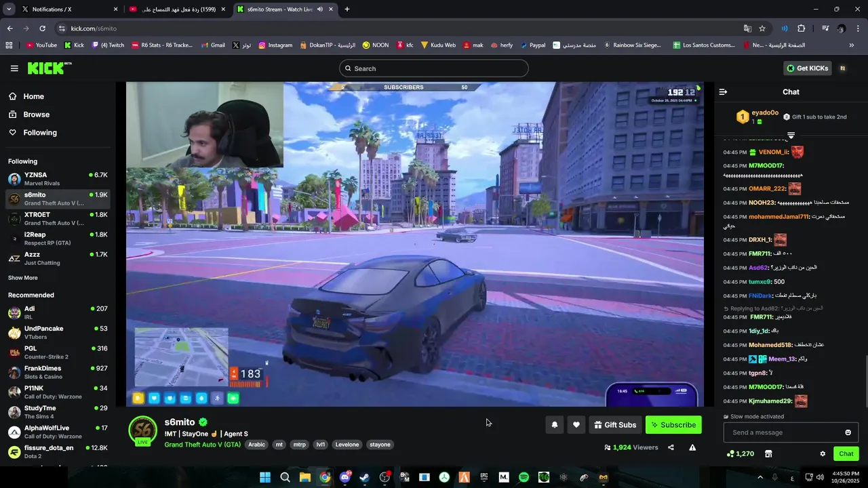This screenshot has height=488, width=868.
Task: Open the Windows Start menu
Action: (265, 477)
